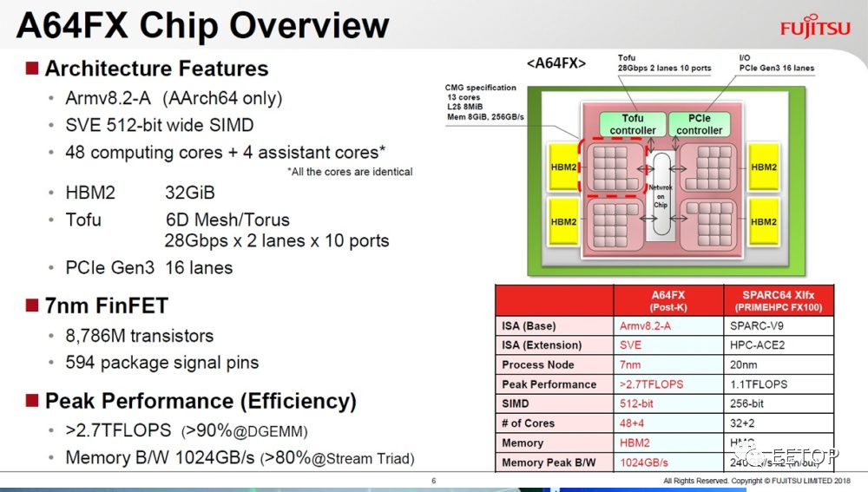This screenshot has height=492, width=868.
Task: Click 'Peak Performance (Efficiency)' heading
Action: (201, 401)
